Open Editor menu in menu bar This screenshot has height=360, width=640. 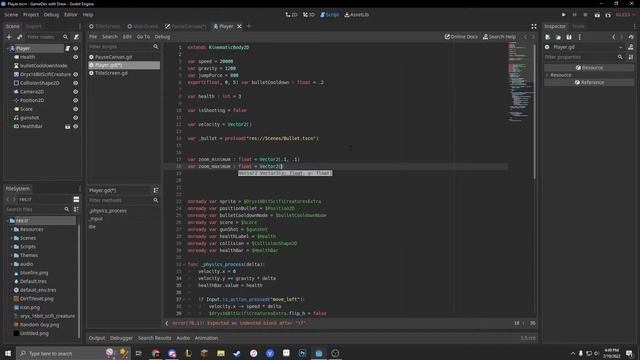[x=71, y=15]
